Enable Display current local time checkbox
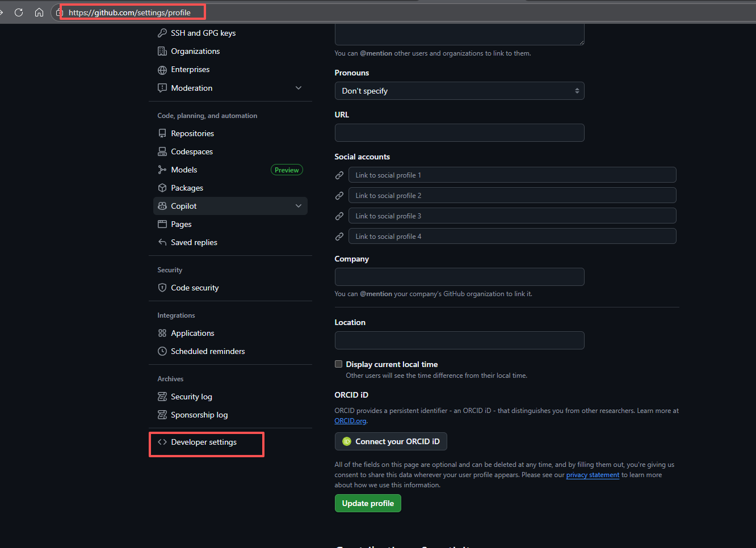756x548 pixels. coord(339,364)
